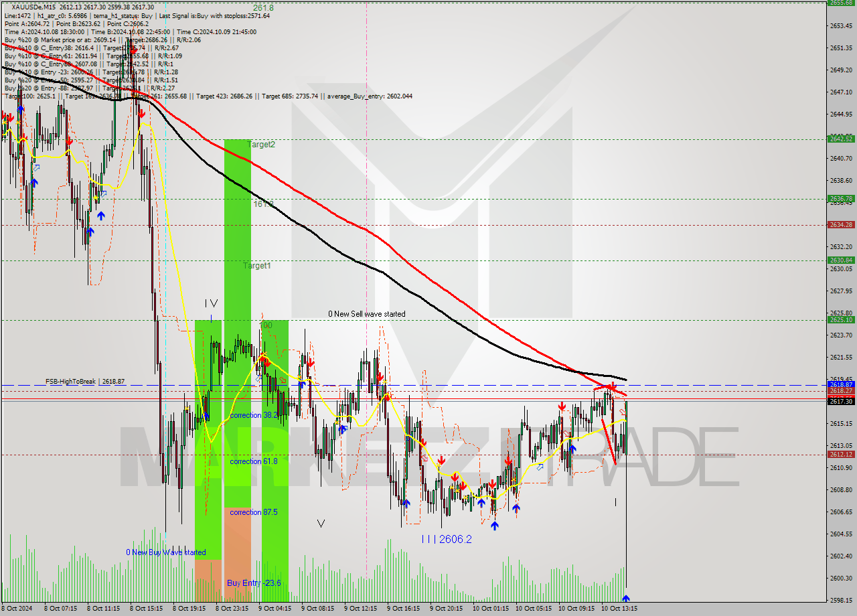857x616 pixels.
Task: Click the 2644.95 price axis value
Action: [x=841, y=114]
